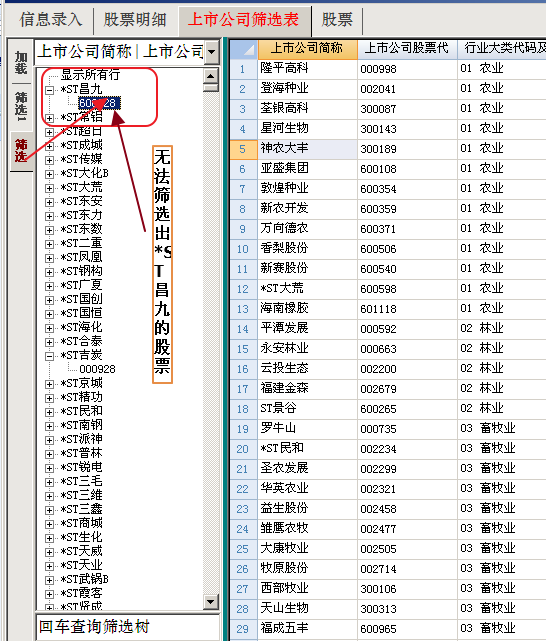Collapse the *ST吉炭 tree node
546x641 pixels.
coord(49,356)
